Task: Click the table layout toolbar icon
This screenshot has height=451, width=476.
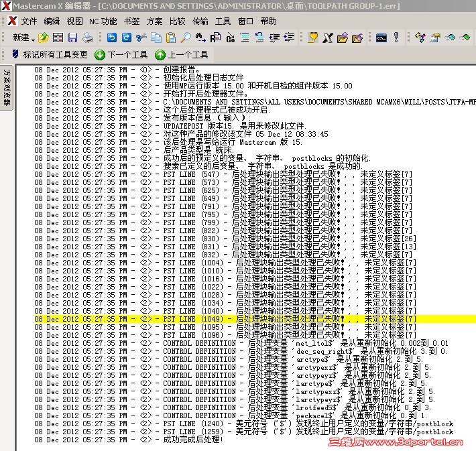Action: coord(58,38)
